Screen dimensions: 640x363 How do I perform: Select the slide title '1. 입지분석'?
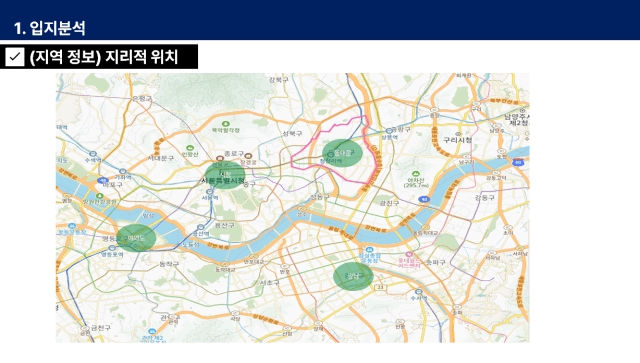coord(49,28)
